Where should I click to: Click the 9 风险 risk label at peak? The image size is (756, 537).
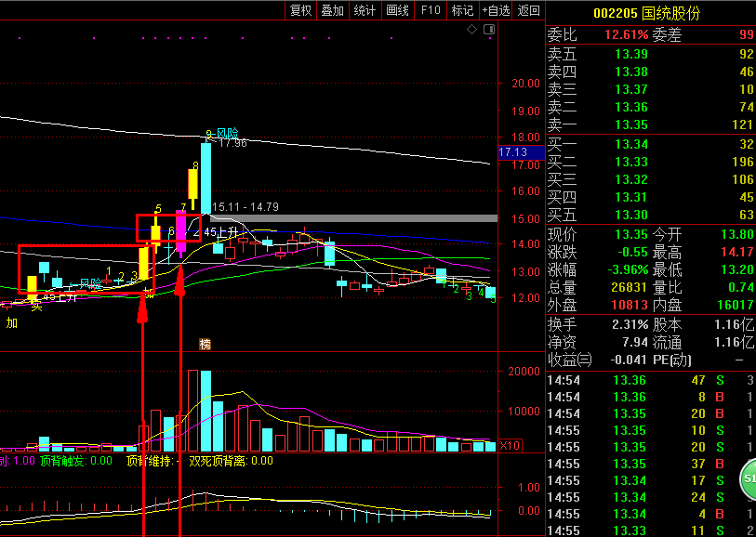pos(222,134)
